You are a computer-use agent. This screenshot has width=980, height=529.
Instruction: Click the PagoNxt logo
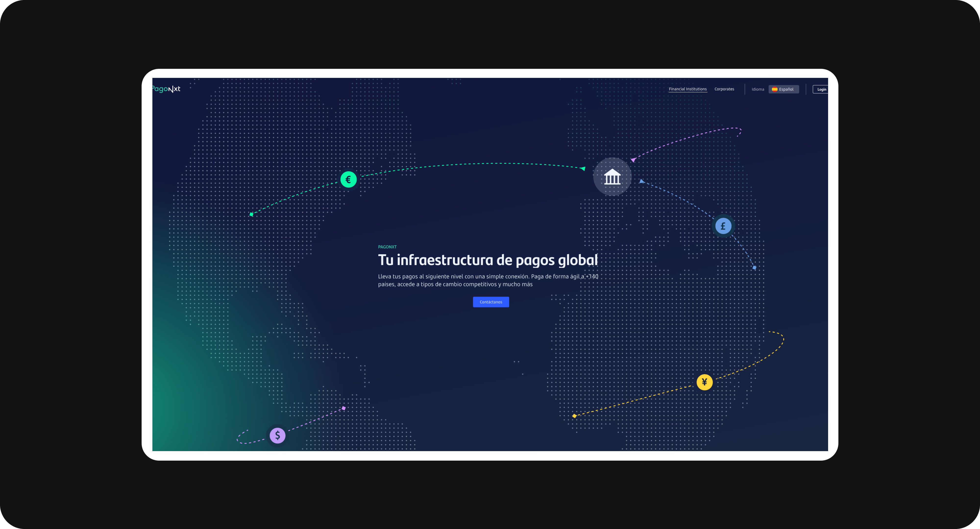pyautogui.click(x=167, y=89)
